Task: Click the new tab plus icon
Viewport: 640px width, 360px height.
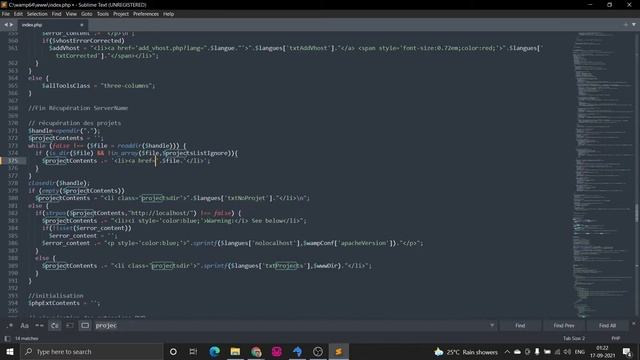Action: [626, 24]
